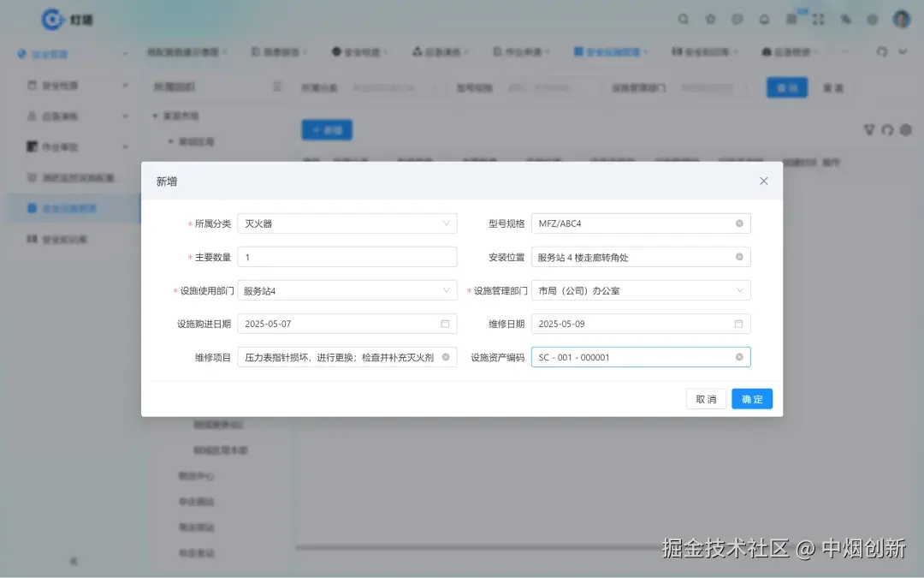Clear the 设施资产编码 field with its clear icon
924x578 pixels.
click(x=739, y=356)
